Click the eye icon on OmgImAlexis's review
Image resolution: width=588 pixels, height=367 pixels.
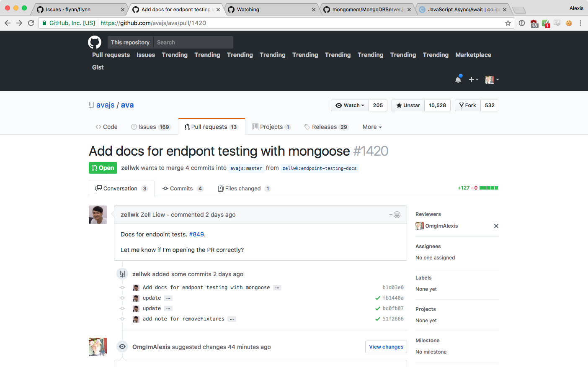pos(122,346)
